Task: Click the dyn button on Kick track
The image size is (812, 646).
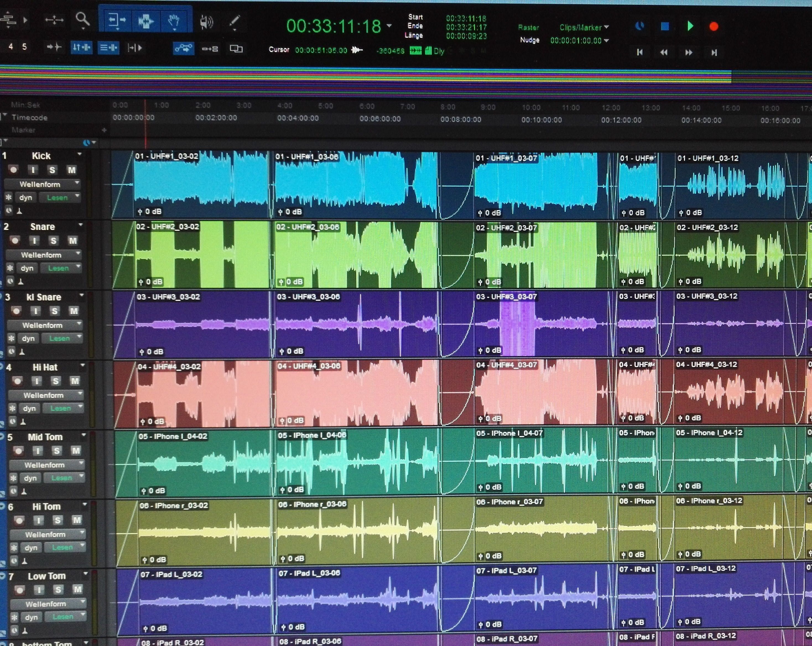Action: coord(26,197)
